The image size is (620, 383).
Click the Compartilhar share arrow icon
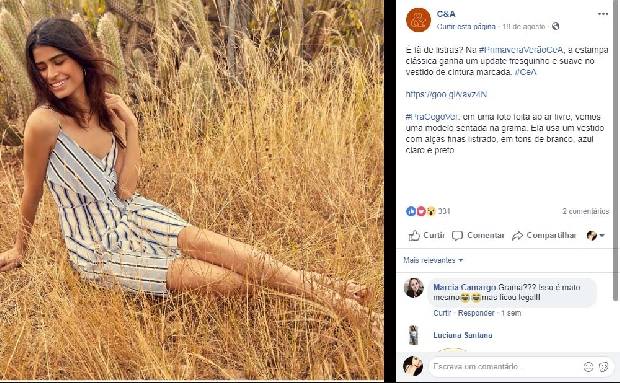[517, 236]
